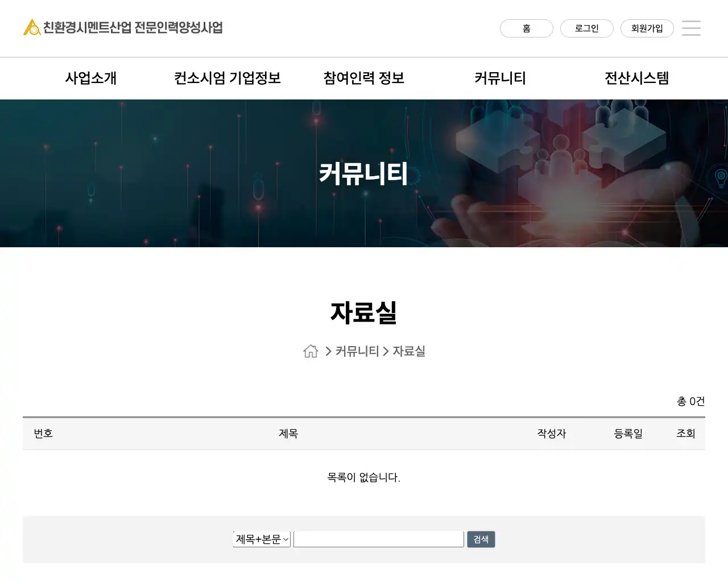Click the 제목 column header
Image resolution: width=728 pixels, height=582 pixels.
tap(288, 434)
